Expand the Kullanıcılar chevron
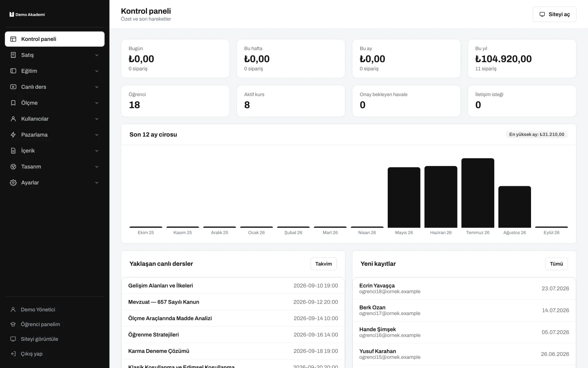Image resolution: width=588 pixels, height=368 pixels. coord(97,119)
